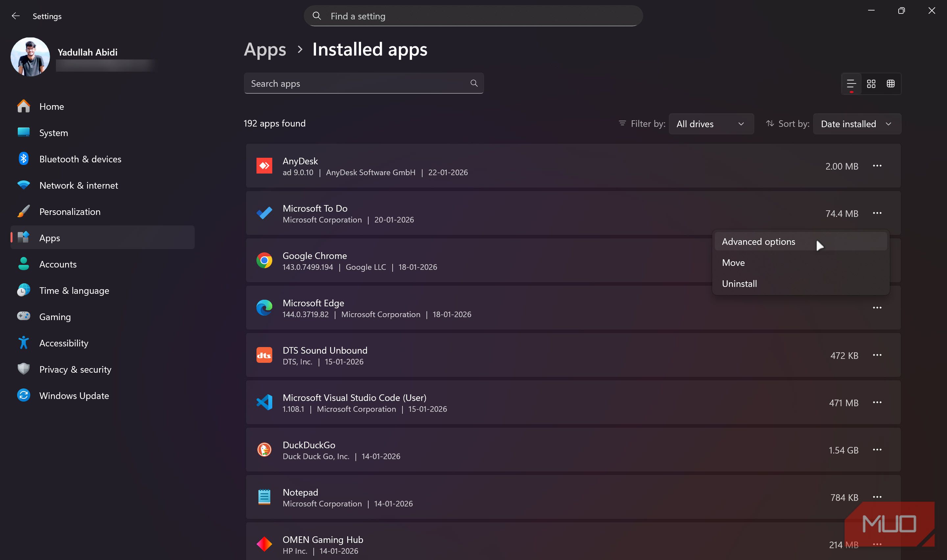Click the search magnifier in Search apps
947x560 pixels.
click(x=474, y=83)
